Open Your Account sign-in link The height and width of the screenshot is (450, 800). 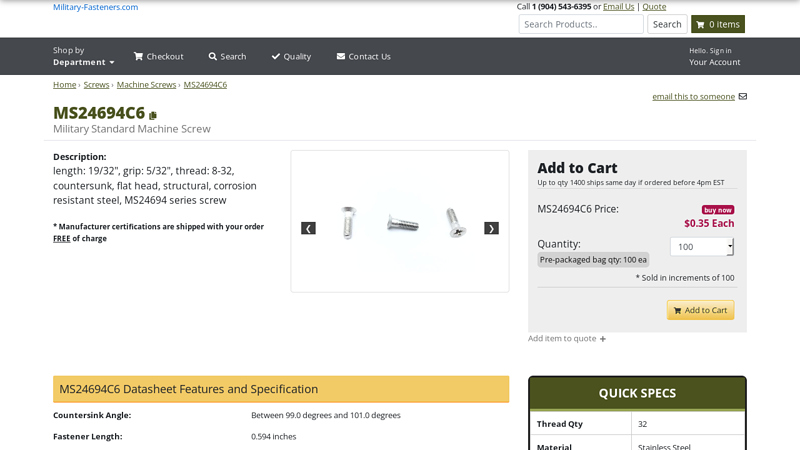pyautogui.click(x=714, y=57)
